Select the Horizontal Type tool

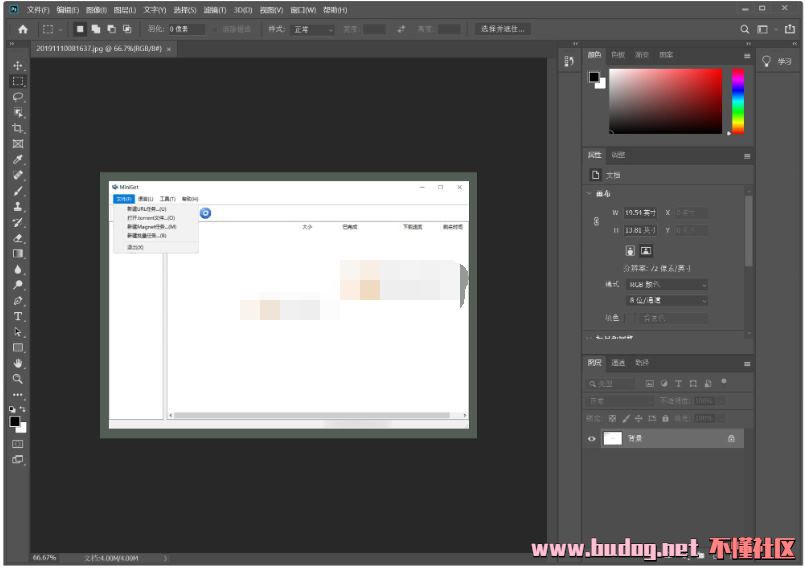(x=17, y=316)
